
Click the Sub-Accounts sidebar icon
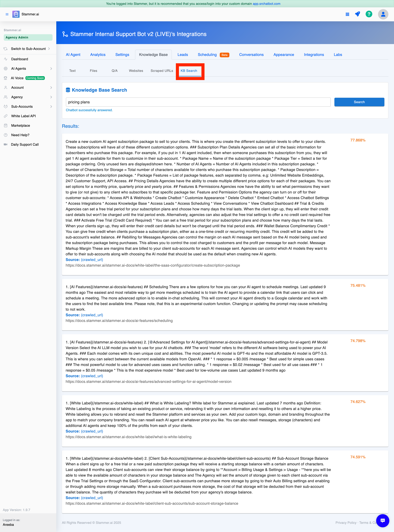tap(6, 107)
